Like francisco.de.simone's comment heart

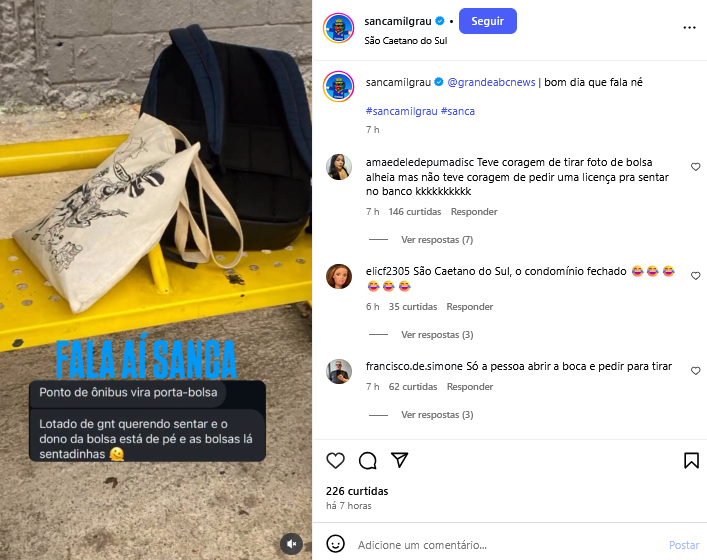coord(695,371)
